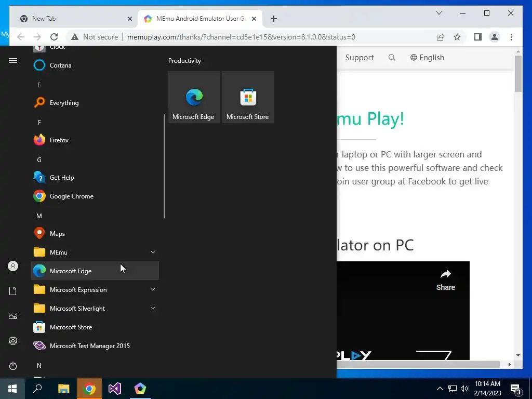
Task: Click letter header G in the app list
Action: tap(39, 159)
